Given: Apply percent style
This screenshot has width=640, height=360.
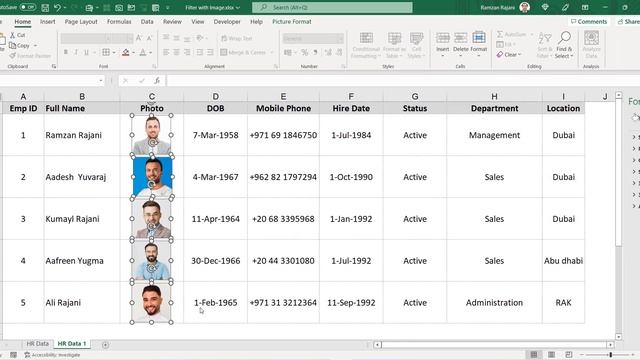Looking at the screenshot, I should (x=304, y=52).
